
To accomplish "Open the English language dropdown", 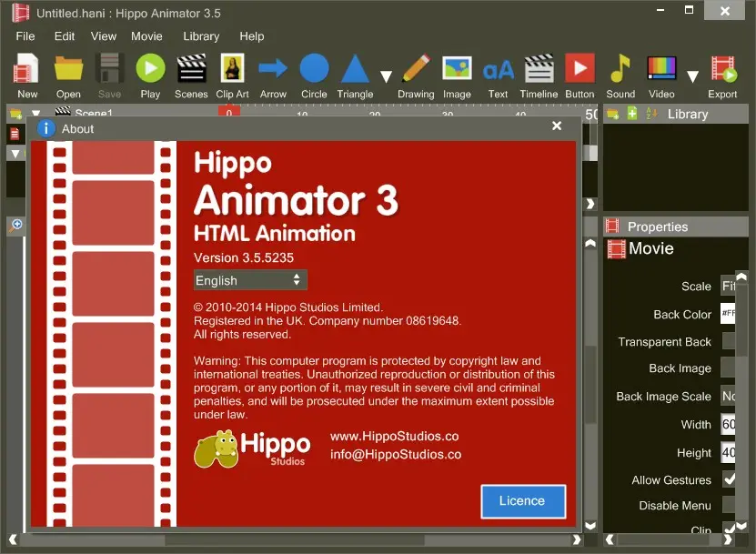I will [250, 280].
